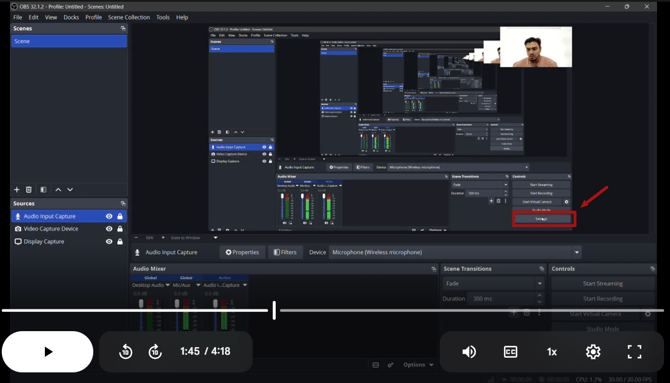Click the monitor icon of Display Capture source

pyautogui.click(x=18, y=242)
